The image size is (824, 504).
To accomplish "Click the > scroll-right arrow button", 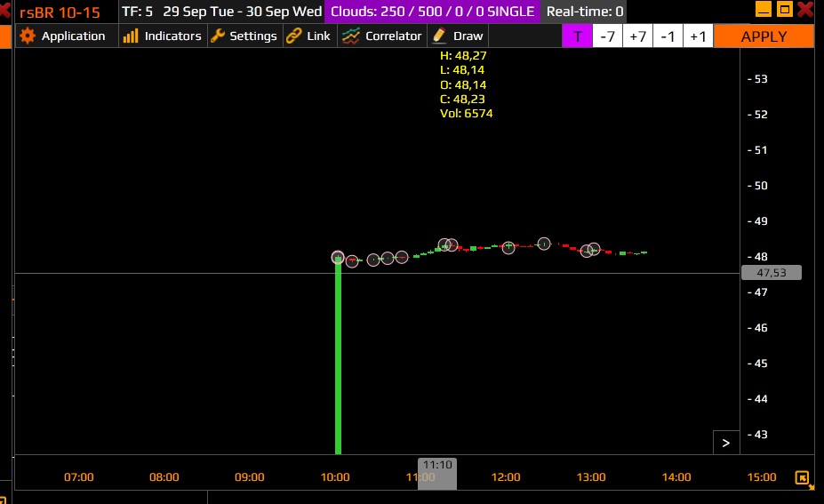I will point(725,443).
